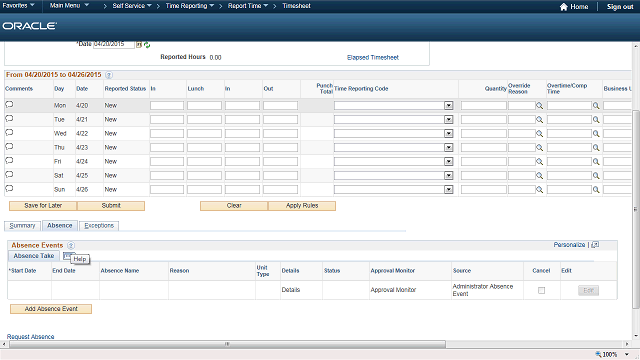
Task: Click Date input field showing 04/20/2015
Action: pyautogui.click(x=114, y=44)
